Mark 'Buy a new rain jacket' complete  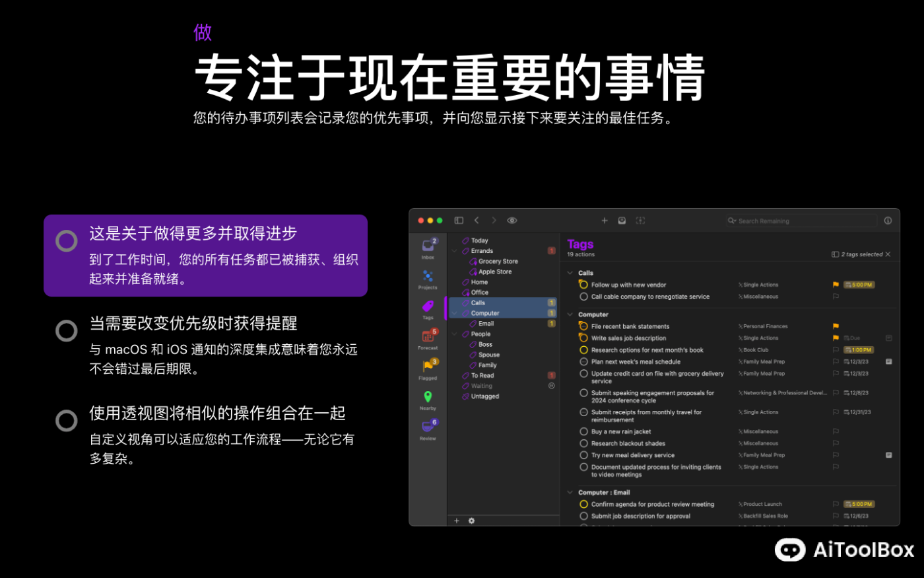(583, 431)
